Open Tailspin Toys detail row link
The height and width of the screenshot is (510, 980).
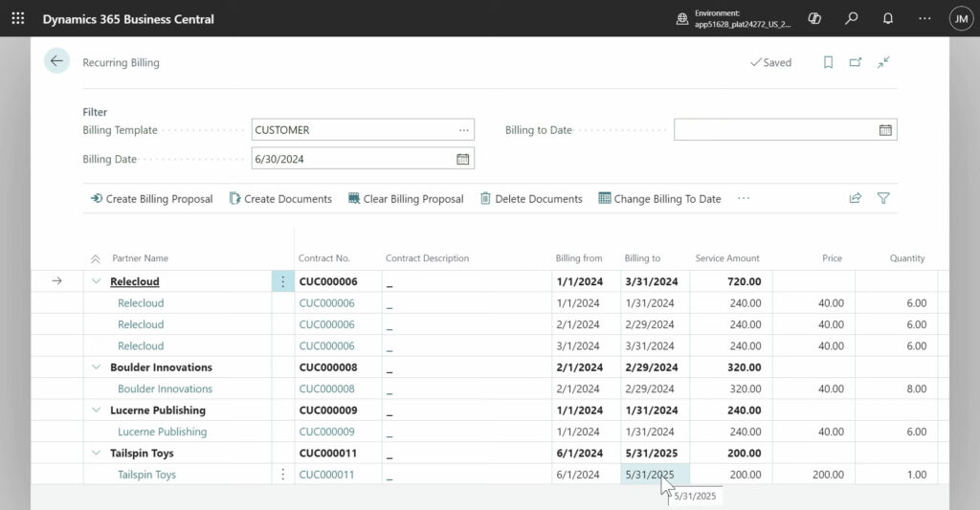click(x=146, y=475)
